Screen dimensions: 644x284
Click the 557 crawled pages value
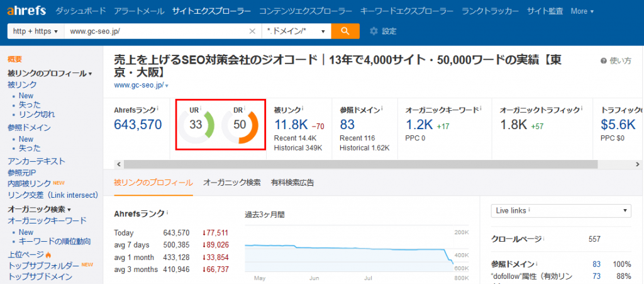(594, 239)
